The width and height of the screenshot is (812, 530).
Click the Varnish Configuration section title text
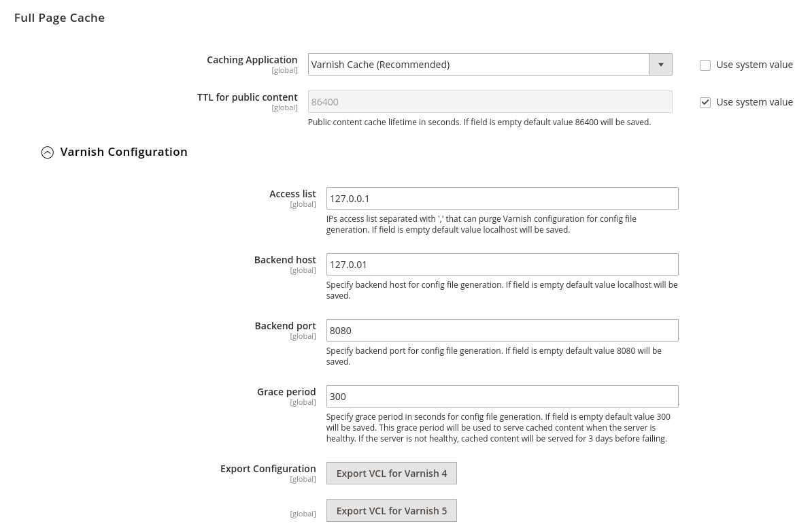pos(124,152)
